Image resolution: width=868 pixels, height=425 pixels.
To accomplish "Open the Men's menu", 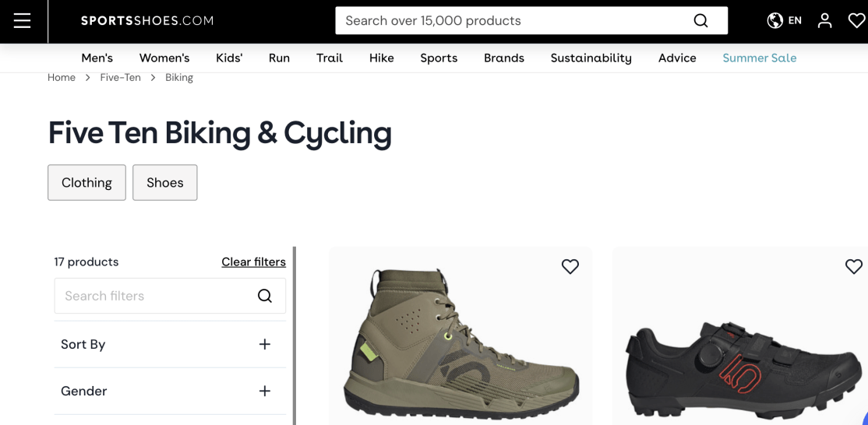I will coord(97,58).
